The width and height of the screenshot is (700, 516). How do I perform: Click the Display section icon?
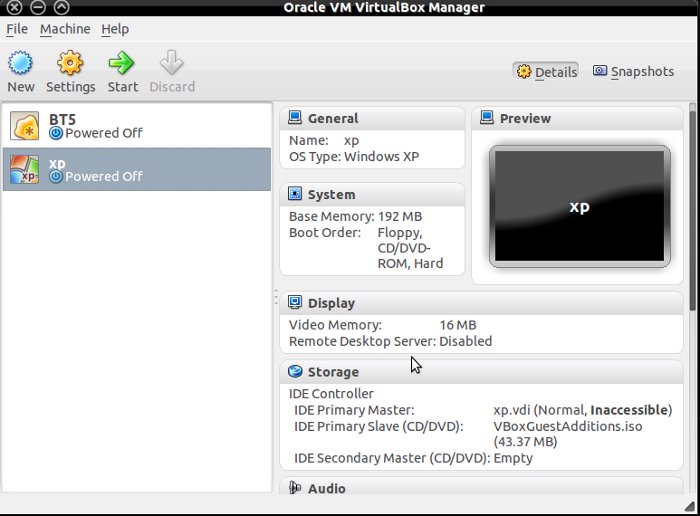click(295, 302)
